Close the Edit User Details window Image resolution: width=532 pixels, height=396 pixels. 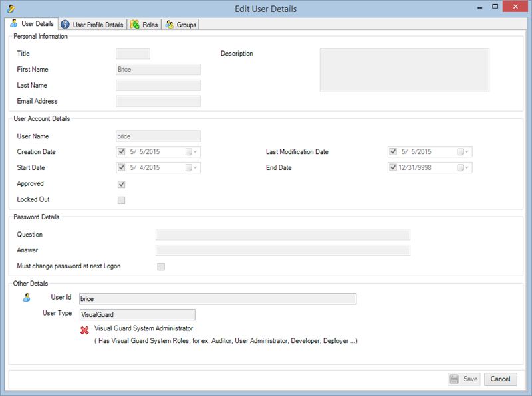pyautogui.click(x=515, y=7)
